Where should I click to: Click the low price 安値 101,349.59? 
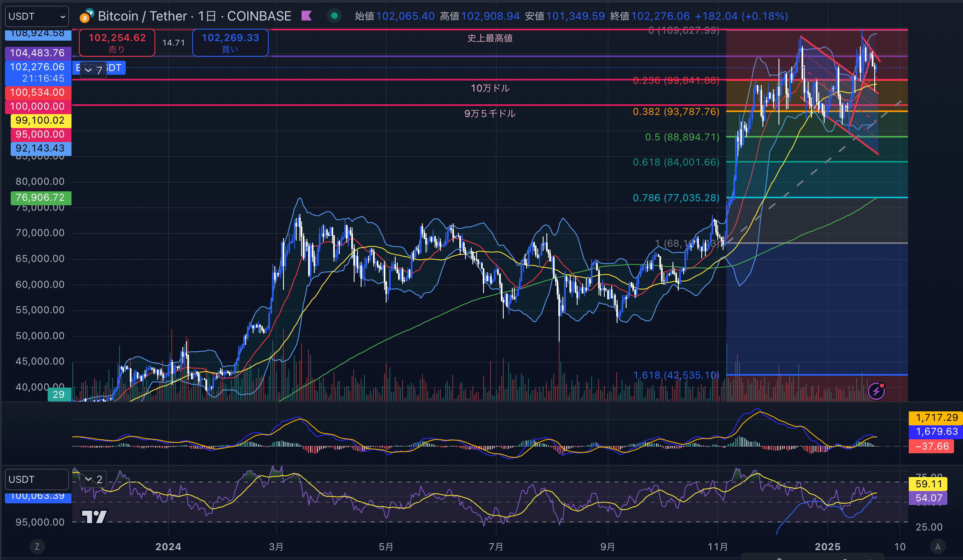[564, 16]
